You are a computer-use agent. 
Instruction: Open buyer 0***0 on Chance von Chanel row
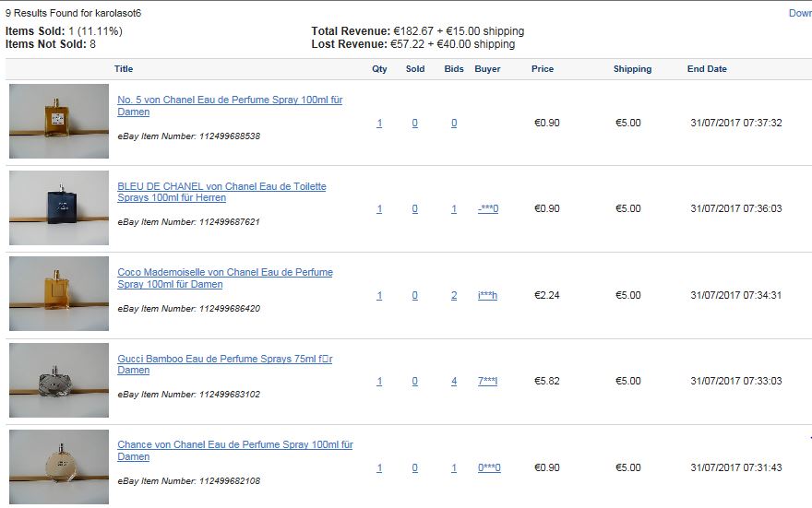pos(489,467)
